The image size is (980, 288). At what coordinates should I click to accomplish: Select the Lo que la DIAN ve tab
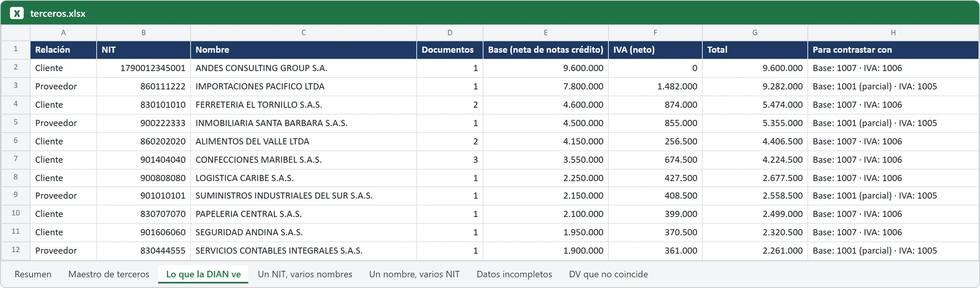click(203, 274)
